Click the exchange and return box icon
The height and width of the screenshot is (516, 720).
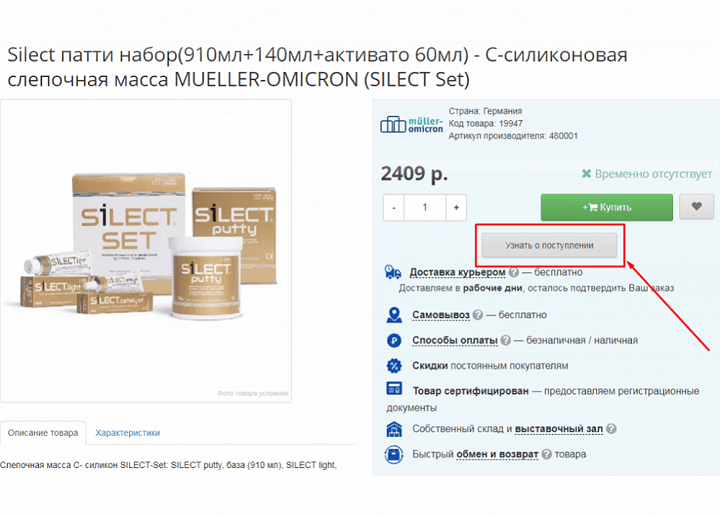click(x=394, y=454)
